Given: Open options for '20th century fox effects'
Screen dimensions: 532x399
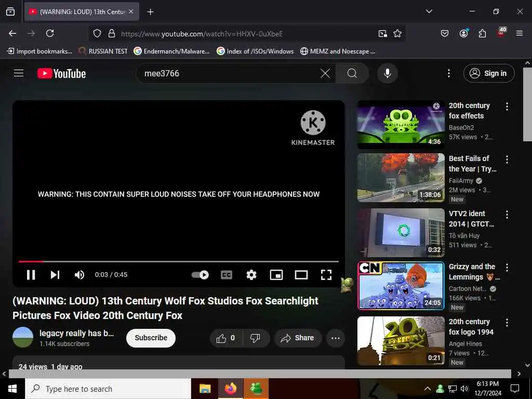Looking at the screenshot, I should pyautogui.click(x=507, y=107).
